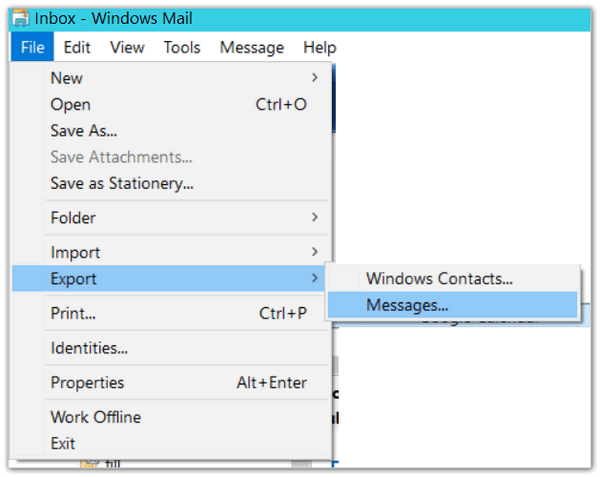Open the Help menu
Screen dimensions: 600x477
(320, 47)
